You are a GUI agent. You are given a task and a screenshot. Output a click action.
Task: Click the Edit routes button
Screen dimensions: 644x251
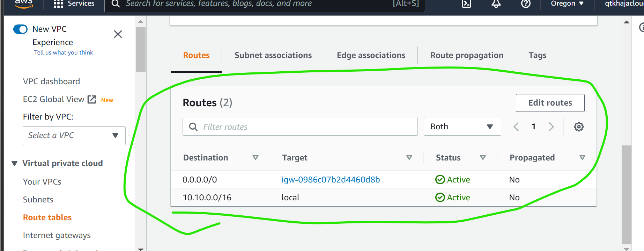tap(550, 103)
